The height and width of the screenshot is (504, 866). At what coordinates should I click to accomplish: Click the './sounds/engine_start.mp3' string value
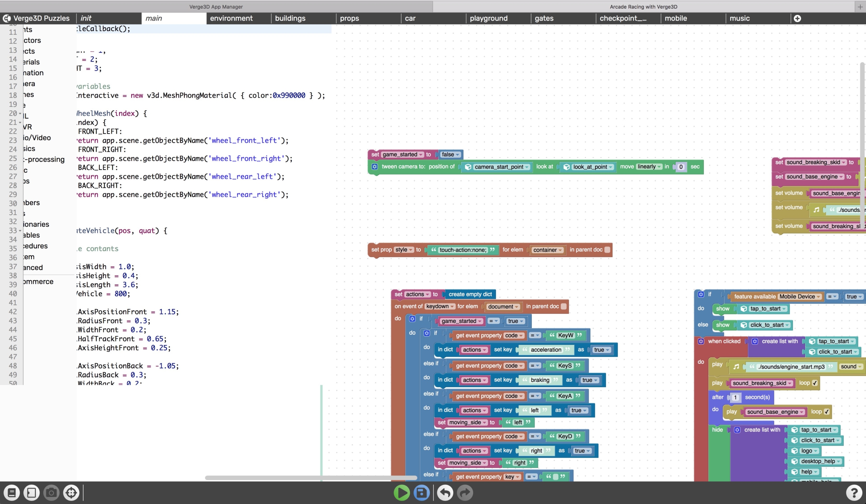pyautogui.click(x=792, y=367)
